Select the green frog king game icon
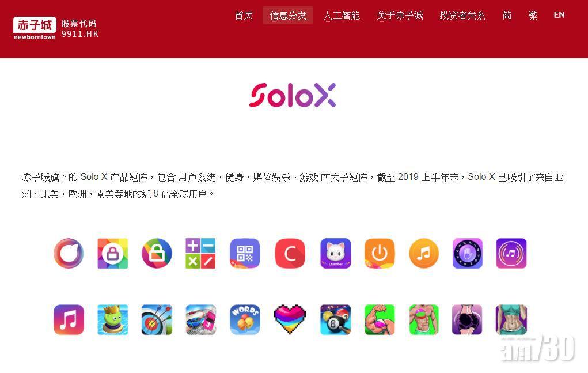Image resolution: width=588 pixels, height=373 pixels. 112,320
